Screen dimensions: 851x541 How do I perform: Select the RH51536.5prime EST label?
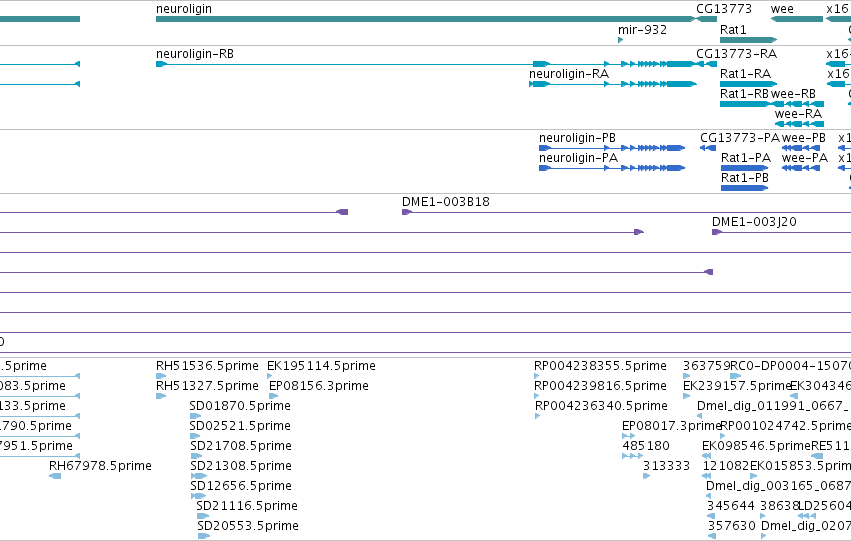click(207, 366)
